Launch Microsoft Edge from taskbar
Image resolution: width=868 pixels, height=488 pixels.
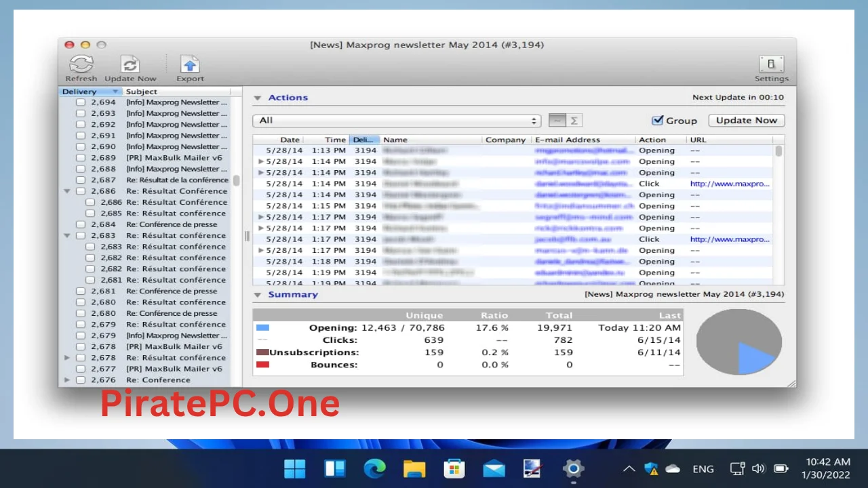[374, 468]
